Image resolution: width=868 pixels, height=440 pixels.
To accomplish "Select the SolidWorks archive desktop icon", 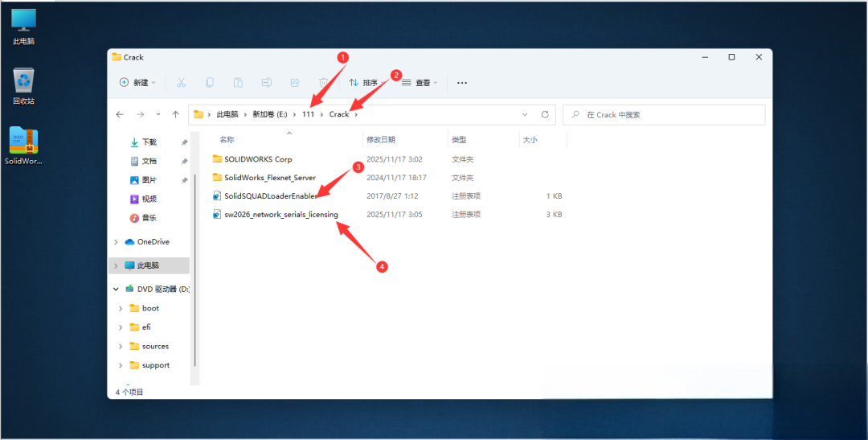I will [x=24, y=146].
